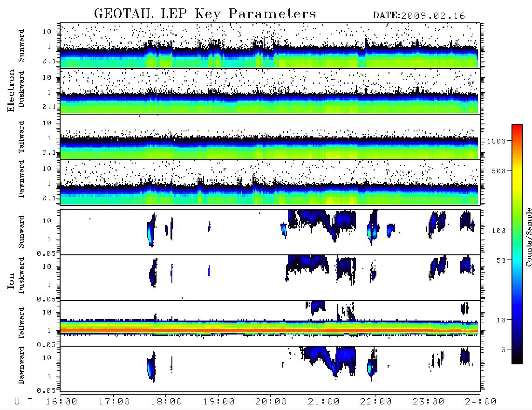Click the 0.05 tick of Ion Sunward panel
The width and height of the screenshot is (532, 410).
(46, 253)
